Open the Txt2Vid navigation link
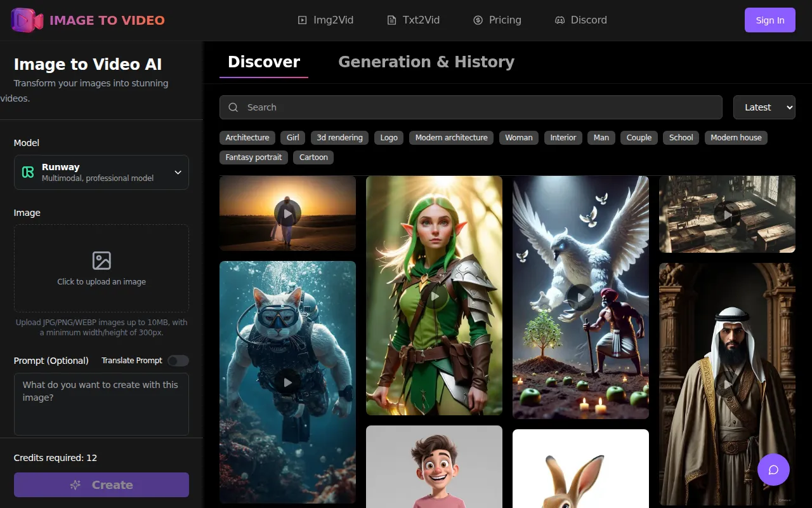Screen dimensions: 812x508 coord(414,20)
